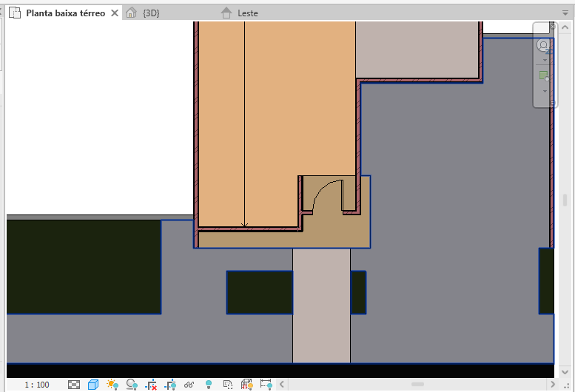This screenshot has width=575, height=392.
Task: Open Temporary Hide/Isolate glasses icon
Action: coord(189,385)
